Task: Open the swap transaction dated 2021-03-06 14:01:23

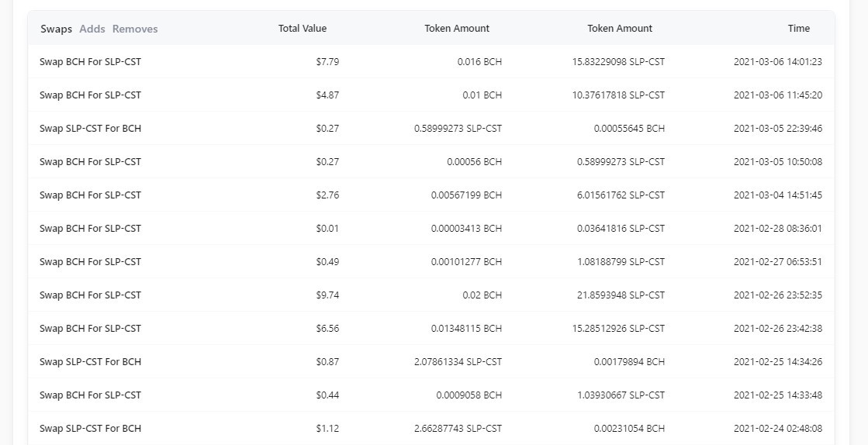Action: tap(90, 62)
